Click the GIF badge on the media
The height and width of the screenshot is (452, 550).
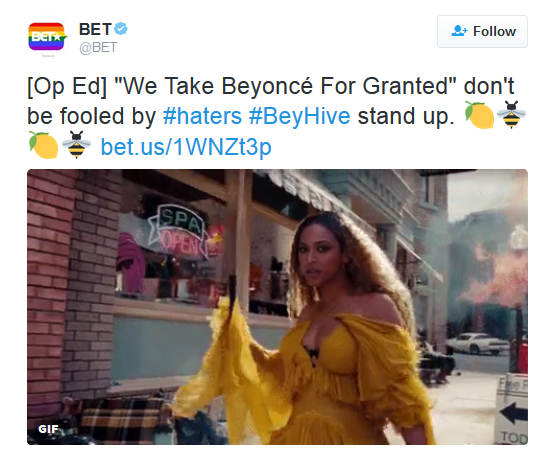tap(48, 429)
